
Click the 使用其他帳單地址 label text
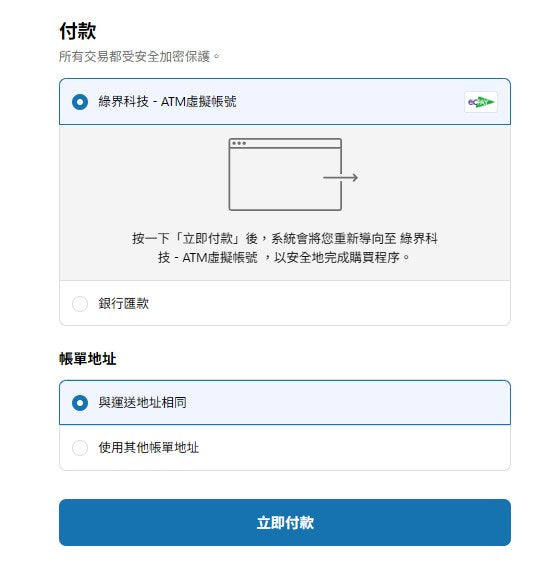tap(149, 448)
